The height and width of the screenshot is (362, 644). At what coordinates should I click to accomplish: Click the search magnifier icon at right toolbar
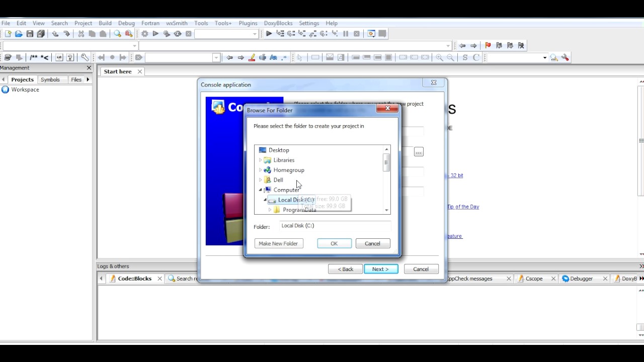(x=554, y=57)
